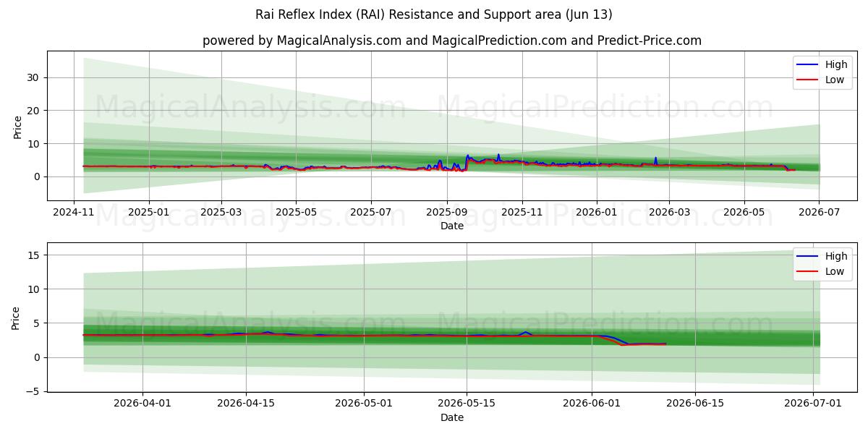Viewport: 868px width, 434px height.
Task: Click top chart x-axis label '2026-01'
Action: [597, 213]
